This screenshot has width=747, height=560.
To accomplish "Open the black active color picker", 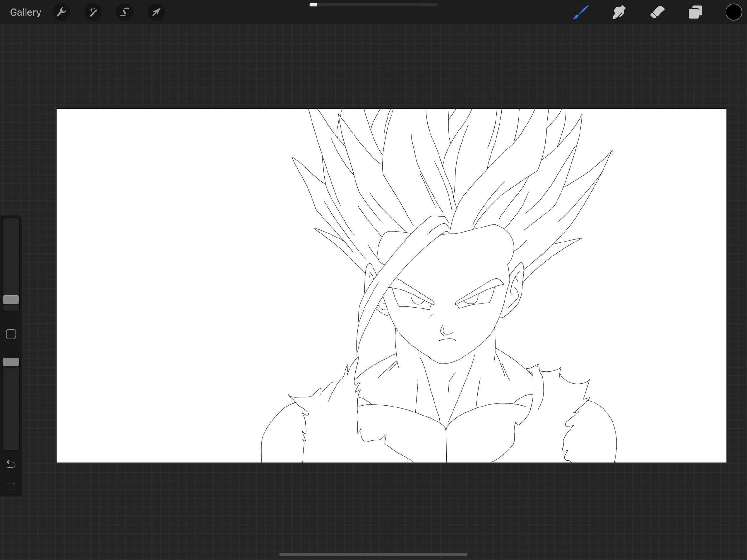I will pos(734,12).
